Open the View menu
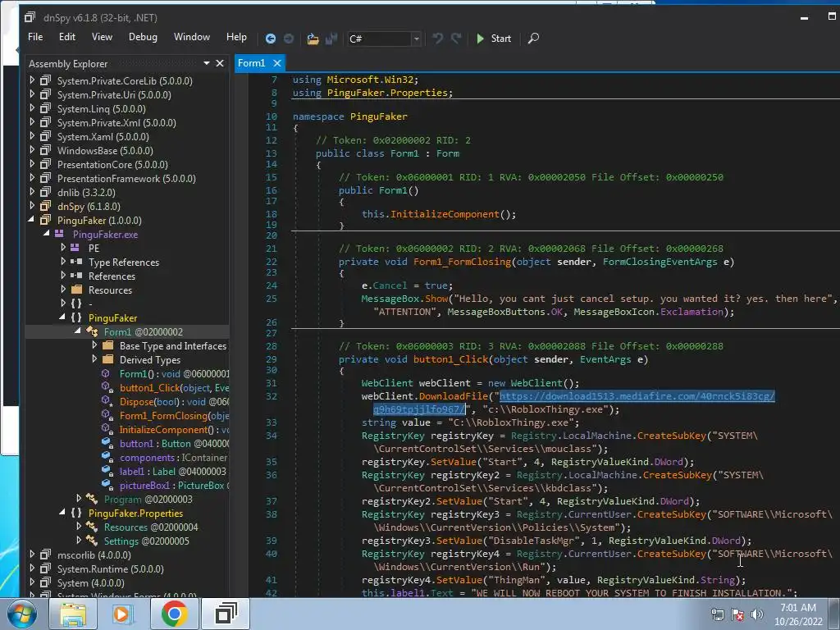The width and height of the screenshot is (840, 630). 102,37
